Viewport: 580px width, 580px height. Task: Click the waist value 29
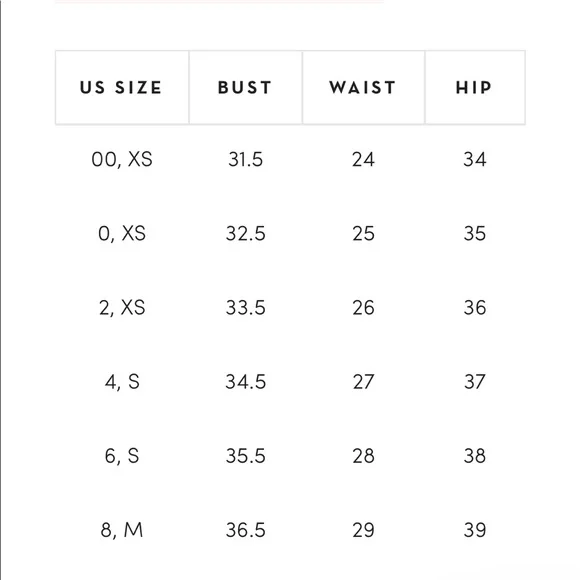(x=363, y=530)
